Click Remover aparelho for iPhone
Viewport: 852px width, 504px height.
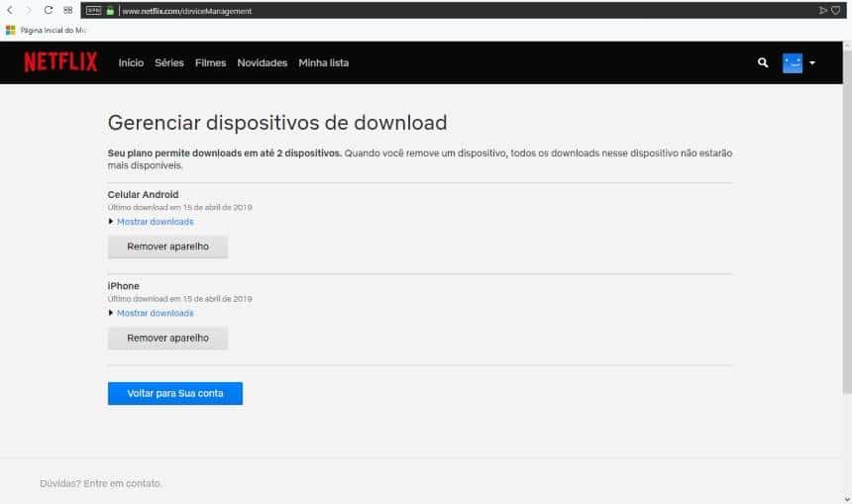pyautogui.click(x=167, y=338)
